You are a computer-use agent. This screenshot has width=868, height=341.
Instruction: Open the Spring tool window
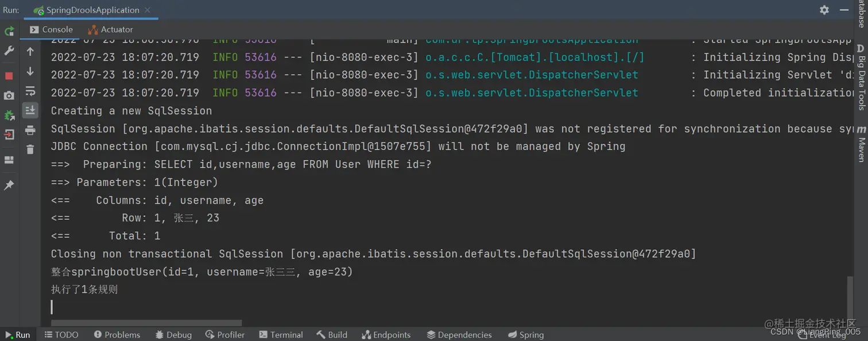click(525, 335)
